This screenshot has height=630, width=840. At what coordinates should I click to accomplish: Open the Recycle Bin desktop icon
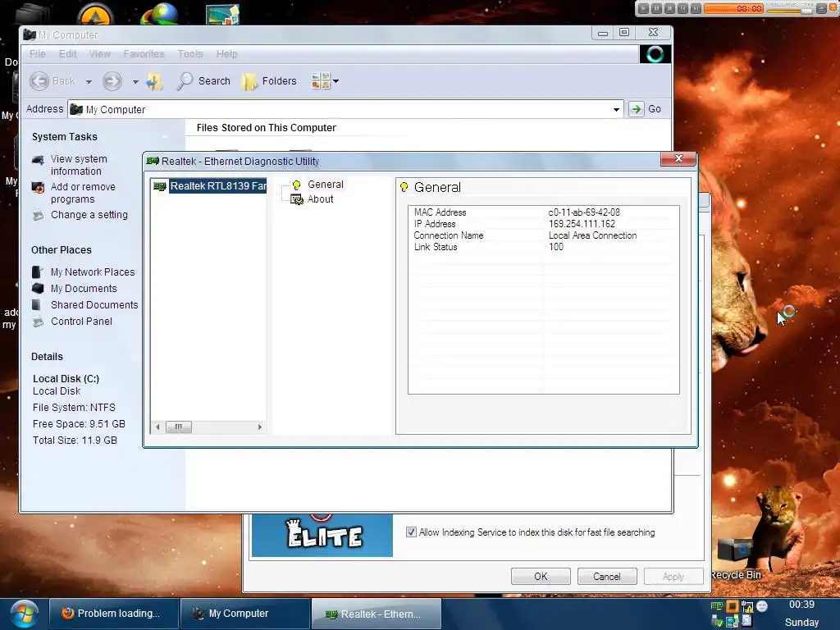pyautogui.click(x=736, y=559)
